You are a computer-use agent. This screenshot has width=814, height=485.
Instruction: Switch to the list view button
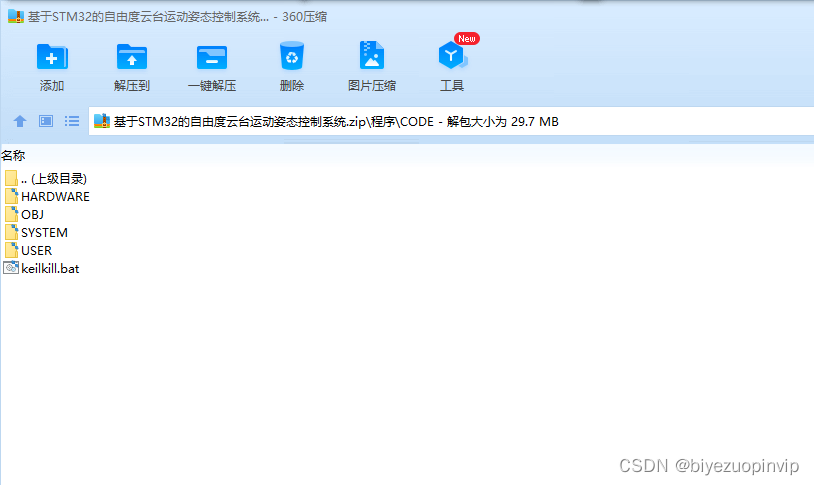coord(72,121)
